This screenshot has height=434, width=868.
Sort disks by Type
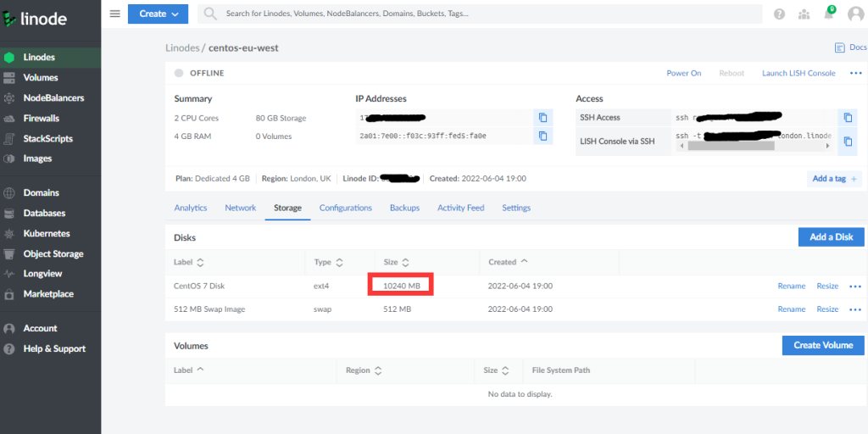(x=329, y=262)
